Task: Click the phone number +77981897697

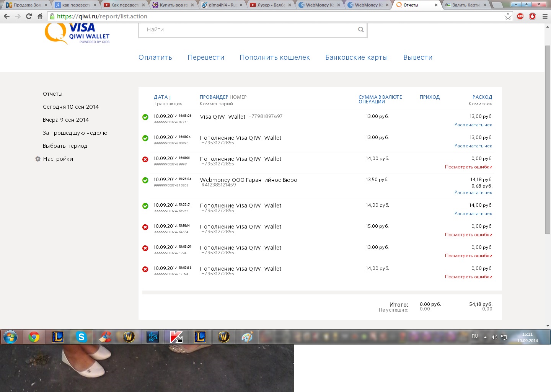Action: tap(266, 116)
